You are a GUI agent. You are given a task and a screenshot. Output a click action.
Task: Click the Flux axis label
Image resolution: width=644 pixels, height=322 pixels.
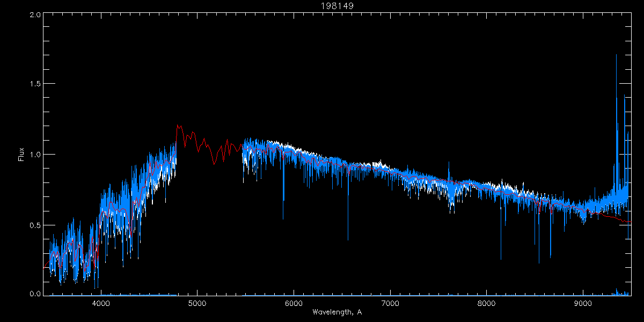(x=21, y=154)
